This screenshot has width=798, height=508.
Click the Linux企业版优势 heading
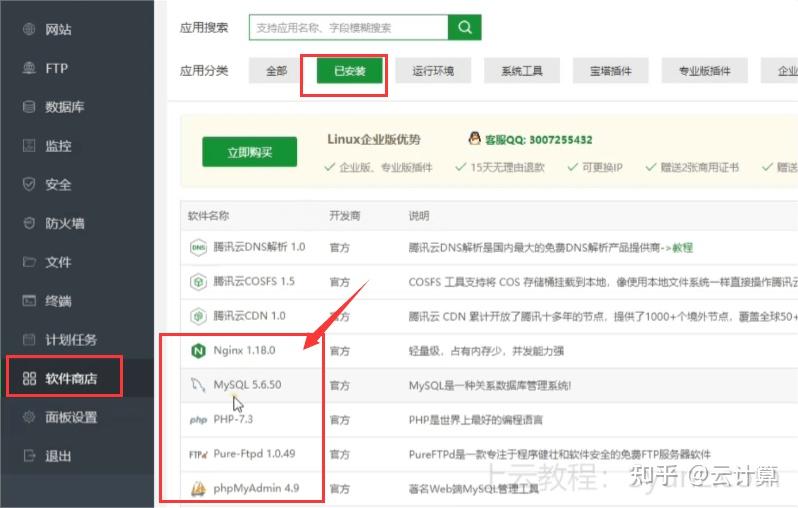coord(374,139)
